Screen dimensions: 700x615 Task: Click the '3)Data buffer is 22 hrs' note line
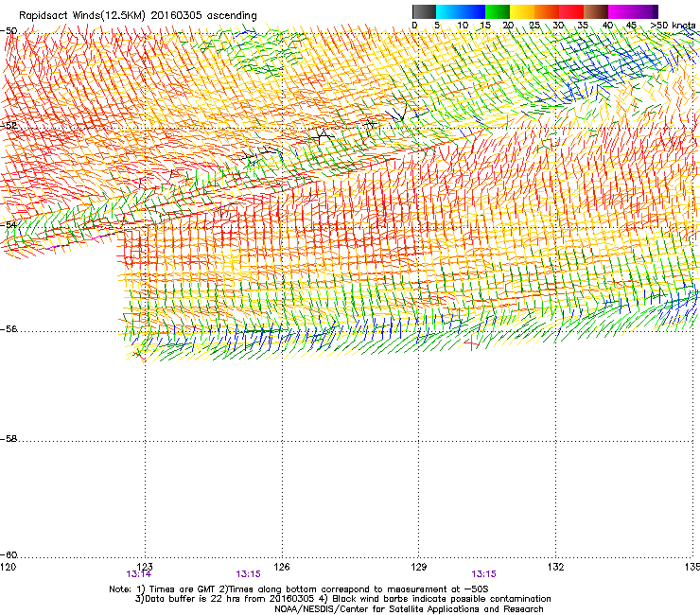pyautogui.click(x=342, y=599)
